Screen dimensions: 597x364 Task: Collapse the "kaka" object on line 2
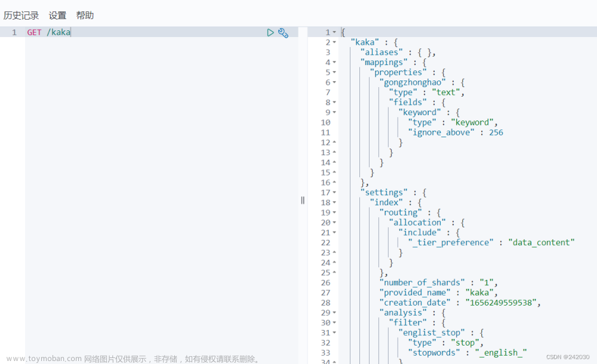[334, 42]
